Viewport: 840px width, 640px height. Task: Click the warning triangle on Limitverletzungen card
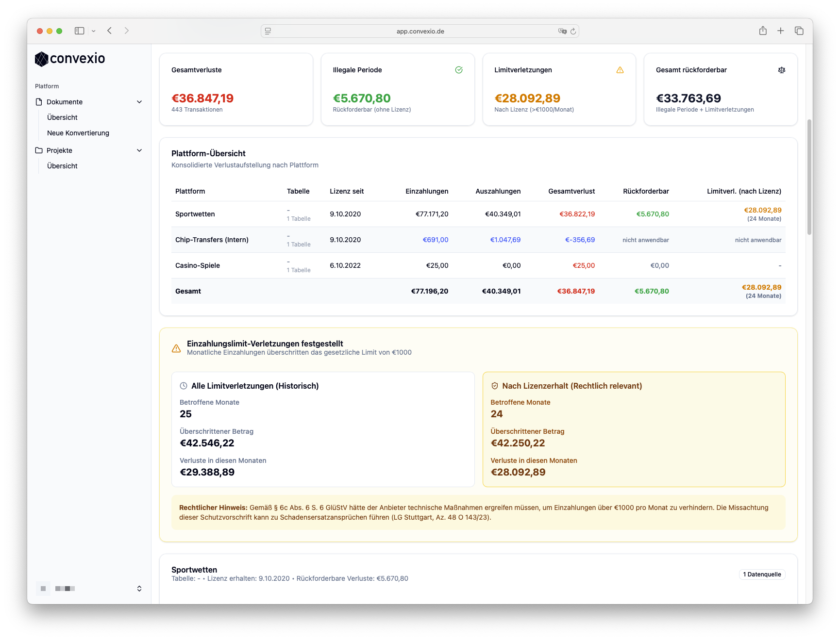620,70
